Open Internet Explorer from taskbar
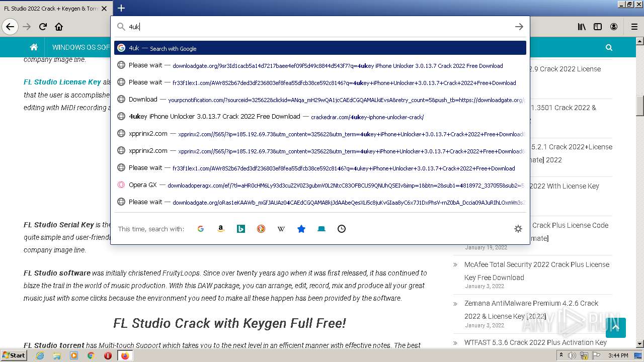The height and width of the screenshot is (362, 644). (x=40, y=355)
